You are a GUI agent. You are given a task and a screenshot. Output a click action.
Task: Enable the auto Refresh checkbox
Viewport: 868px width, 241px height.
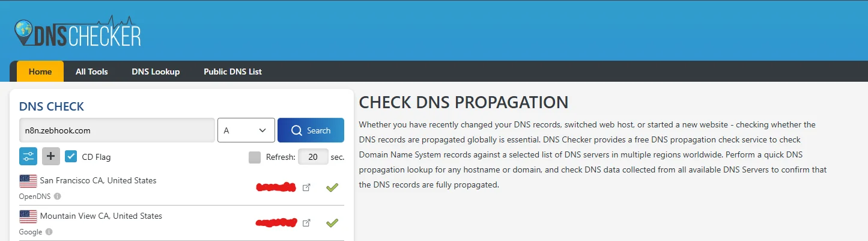pyautogui.click(x=255, y=157)
